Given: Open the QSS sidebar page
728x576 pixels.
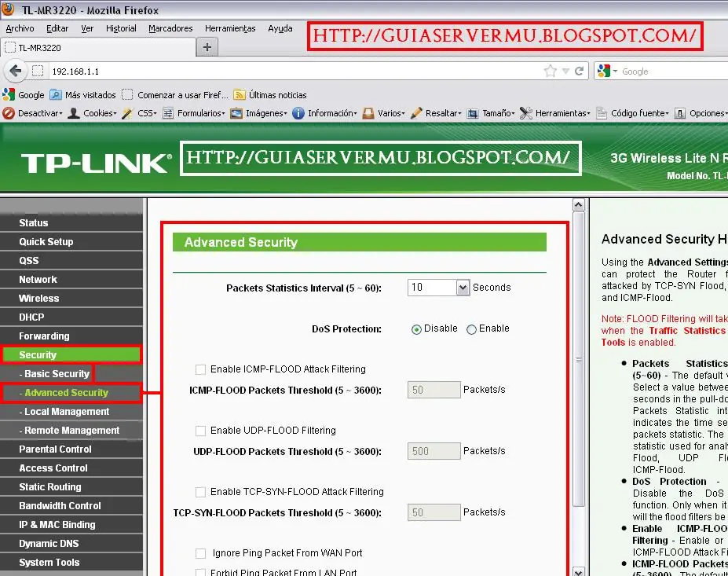Looking at the screenshot, I should [71, 261].
